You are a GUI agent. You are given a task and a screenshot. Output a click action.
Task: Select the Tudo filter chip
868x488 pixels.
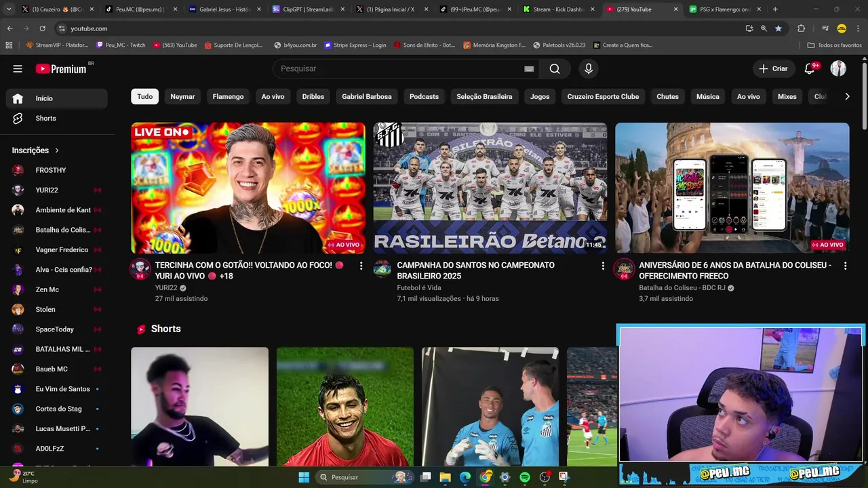click(x=145, y=96)
